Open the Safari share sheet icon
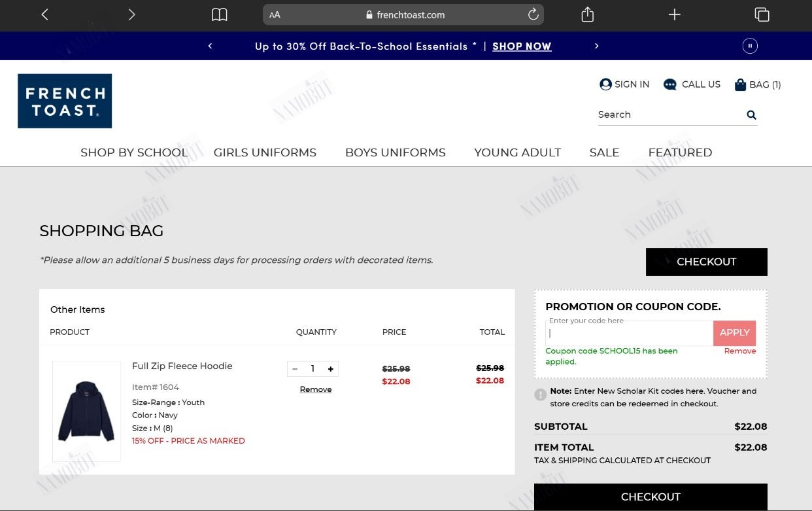Image resolution: width=812 pixels, height=511 pixels. [588, 14]
